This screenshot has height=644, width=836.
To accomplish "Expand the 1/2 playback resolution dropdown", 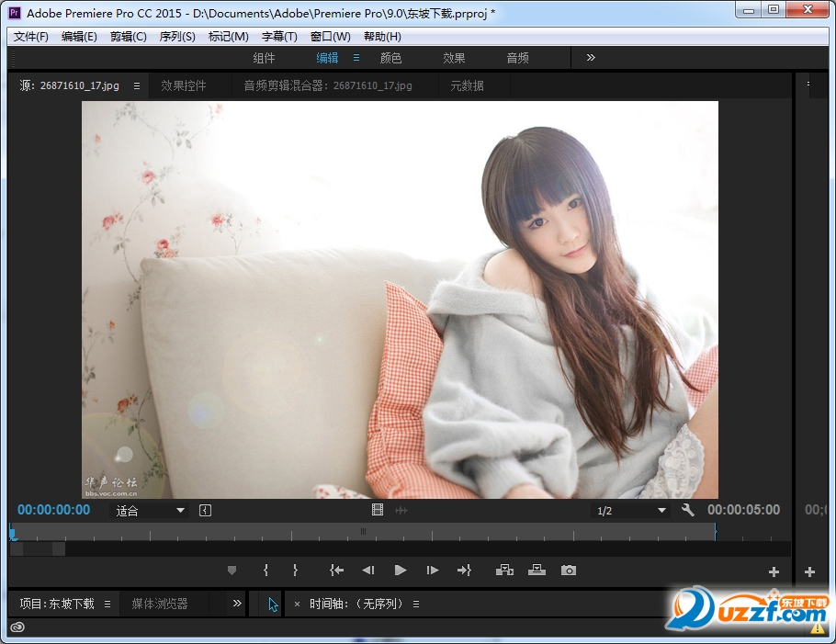I will pyautogui.click(x=630, y=511).
